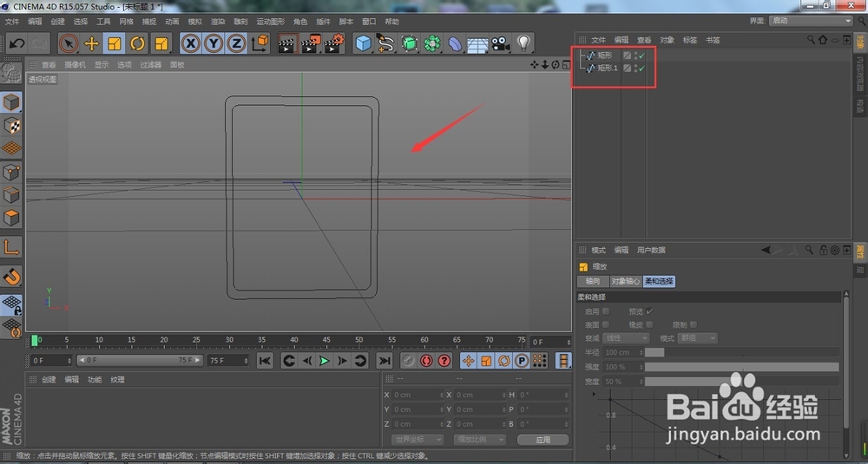Click 强度 100 % stepper arrows

(641, 367)
